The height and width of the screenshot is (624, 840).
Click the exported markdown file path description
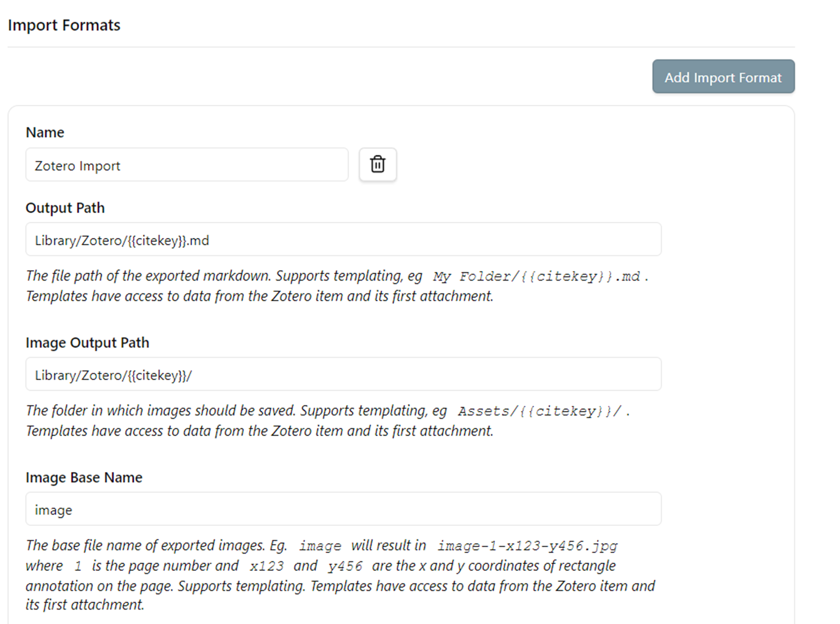pyautogui.click(x=222, y=276)
